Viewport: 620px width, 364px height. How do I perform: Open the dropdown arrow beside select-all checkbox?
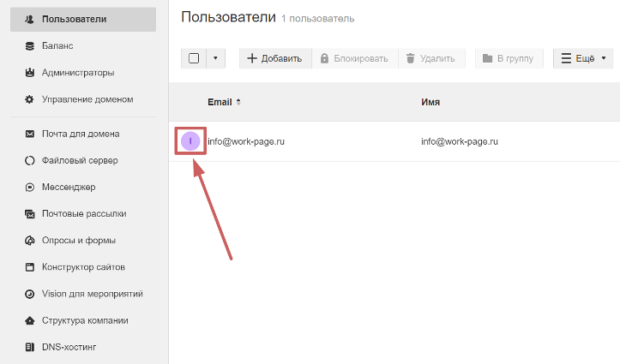point(215,58)
